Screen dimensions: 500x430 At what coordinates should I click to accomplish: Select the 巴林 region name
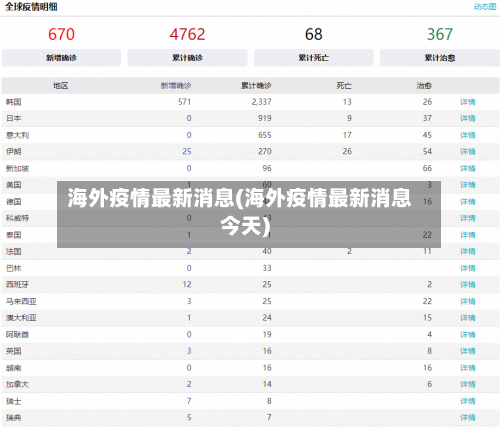[14, 268]
